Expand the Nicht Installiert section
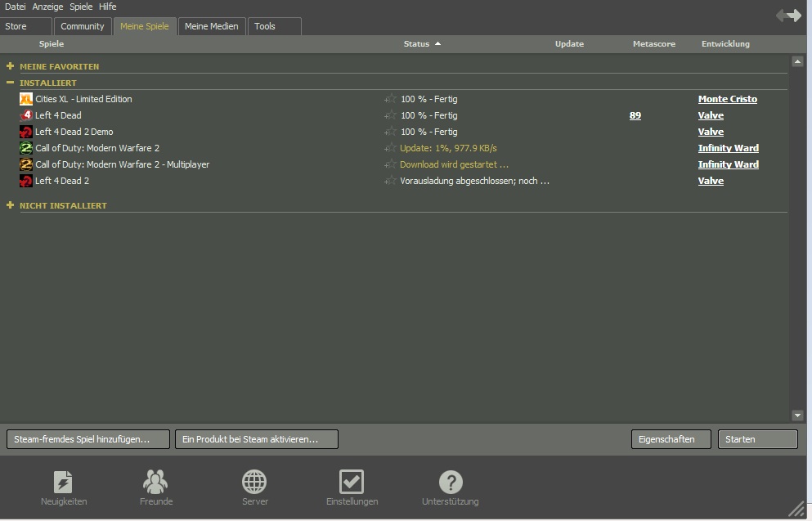The image size is (812, 521). pyautogui.click(x=10, y=205)
